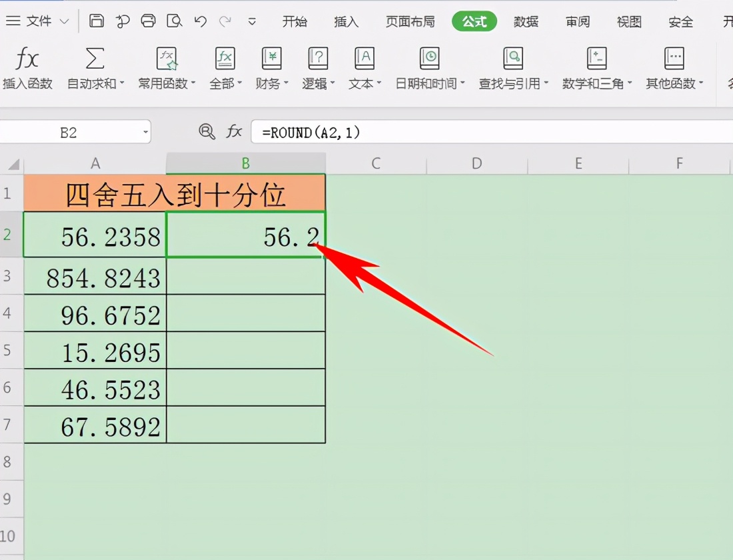
Task: Click the AutoSum (自动求和) sigma icon
Action: pyautogui.click(x=95, y=59)
